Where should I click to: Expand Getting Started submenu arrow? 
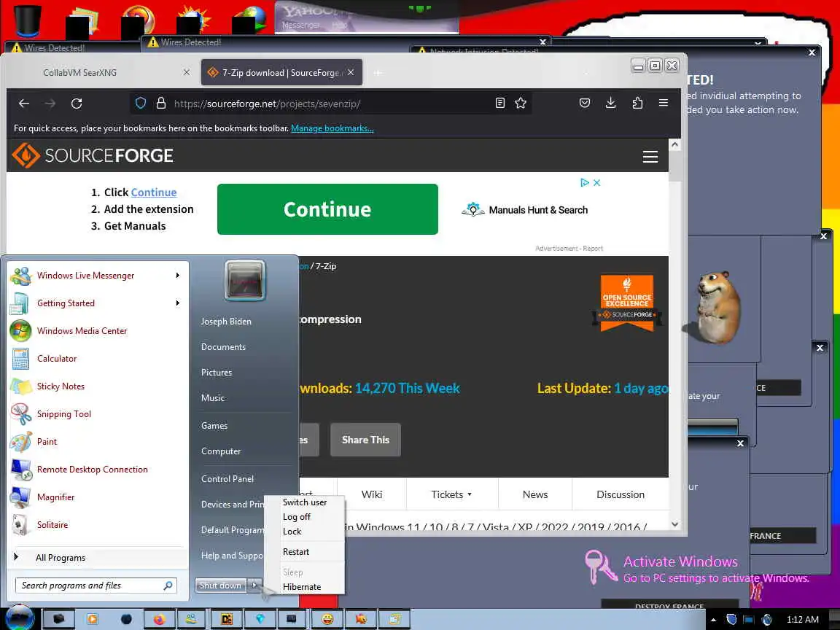pyautogui.click(x=178, y=303)
